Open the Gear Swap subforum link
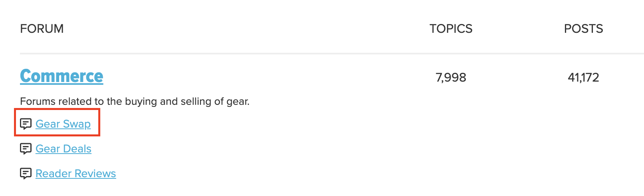 point(63,124)
